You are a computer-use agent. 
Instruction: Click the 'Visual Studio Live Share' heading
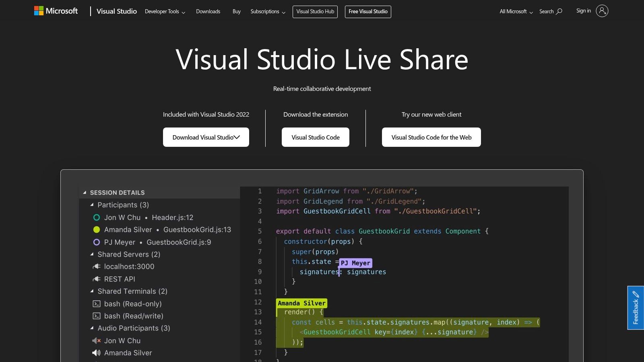322,60
